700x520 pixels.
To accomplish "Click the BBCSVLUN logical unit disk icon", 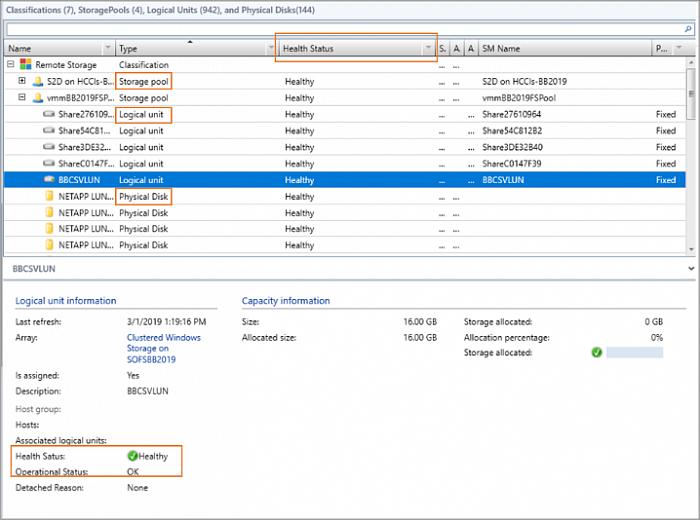I will (x=49, y=180).
